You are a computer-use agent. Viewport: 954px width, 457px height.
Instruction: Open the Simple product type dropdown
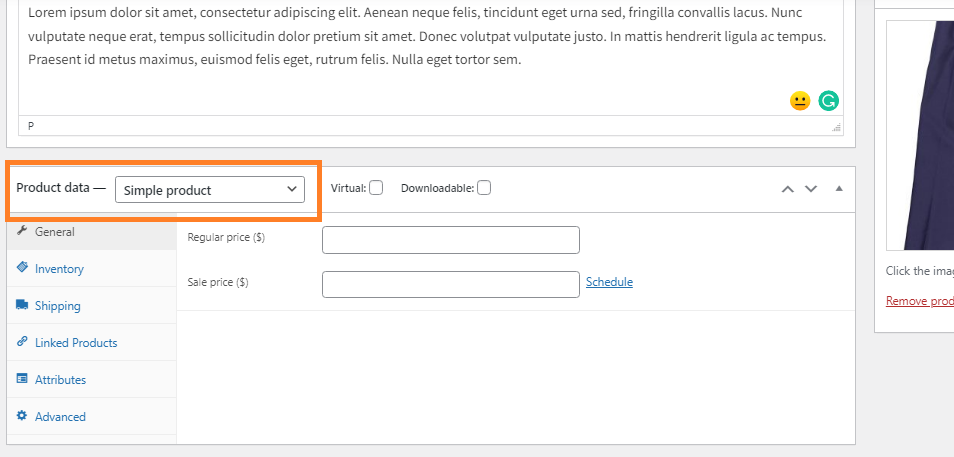[x=210, y=190]
